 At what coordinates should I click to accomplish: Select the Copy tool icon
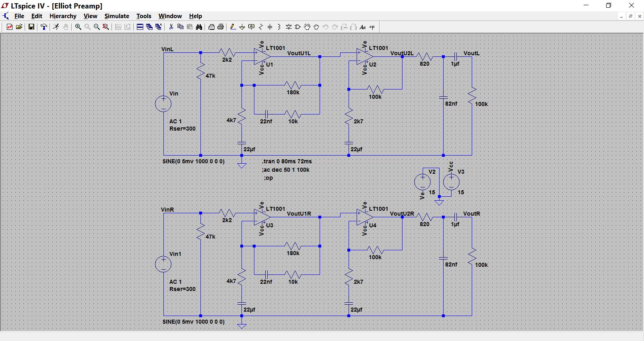point(180,27)
